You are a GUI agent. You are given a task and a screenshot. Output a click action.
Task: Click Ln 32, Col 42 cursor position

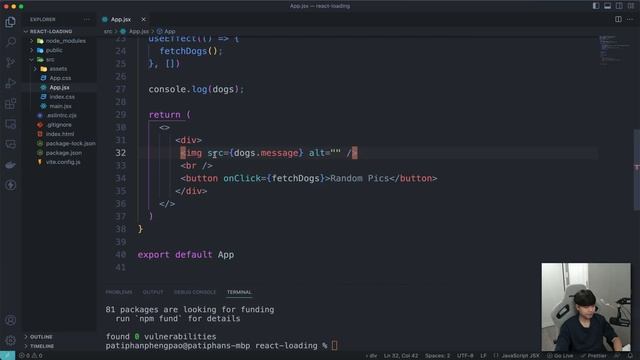(401, 356)
